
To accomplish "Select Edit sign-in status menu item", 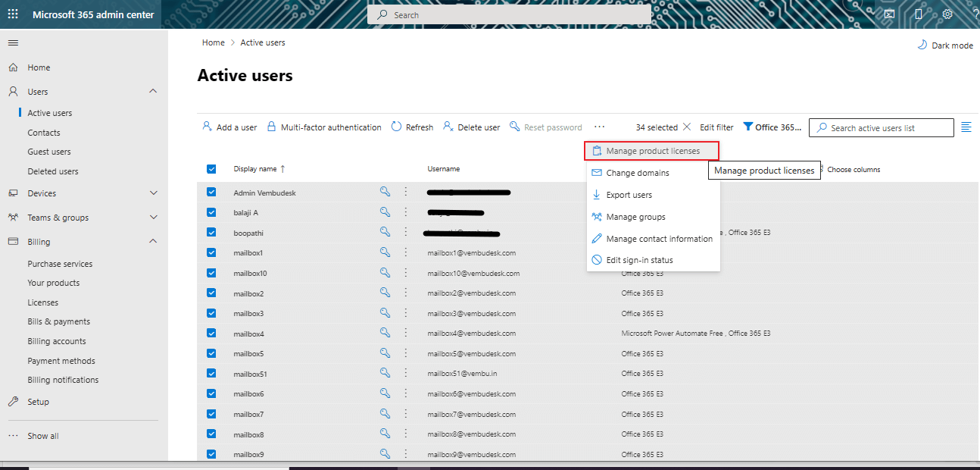I will pos(653,260).
